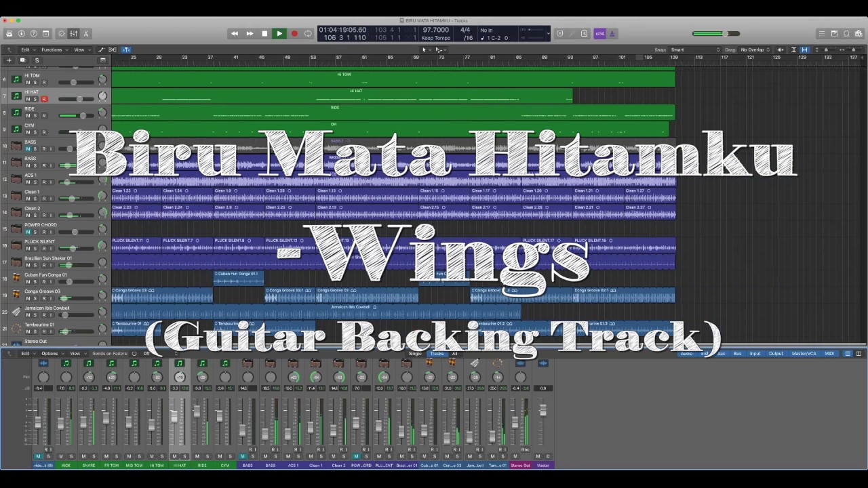Open the Toolbar display icon
The image size is (868, 488).
pyautogui.click(x=45, y=33)
